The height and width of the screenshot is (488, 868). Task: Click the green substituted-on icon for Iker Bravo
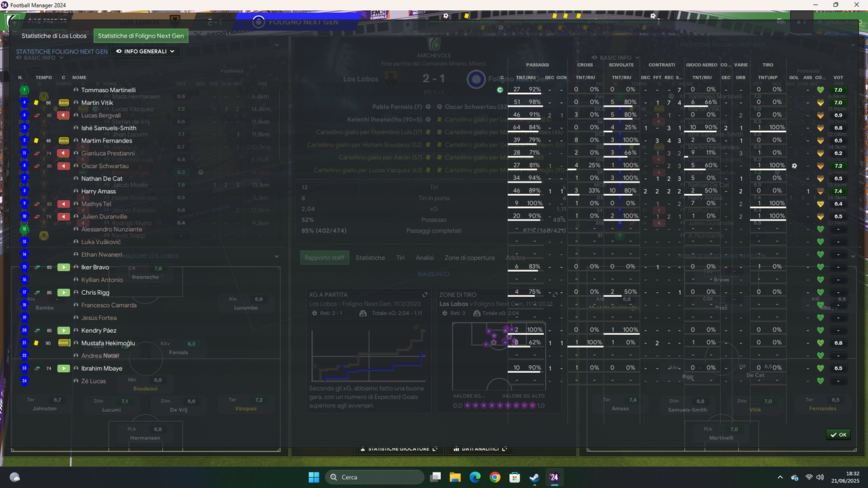[x=64, y=268]
